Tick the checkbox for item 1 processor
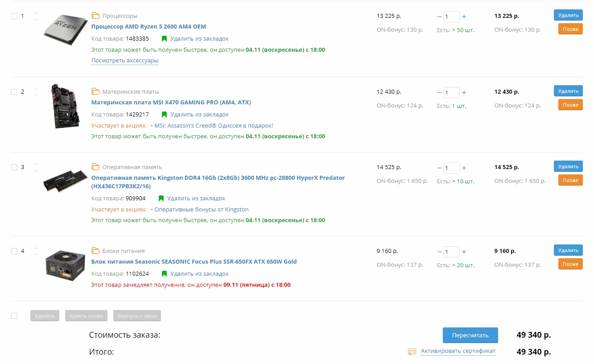Screen dimensions: 594x364 (x=14, y=16)
